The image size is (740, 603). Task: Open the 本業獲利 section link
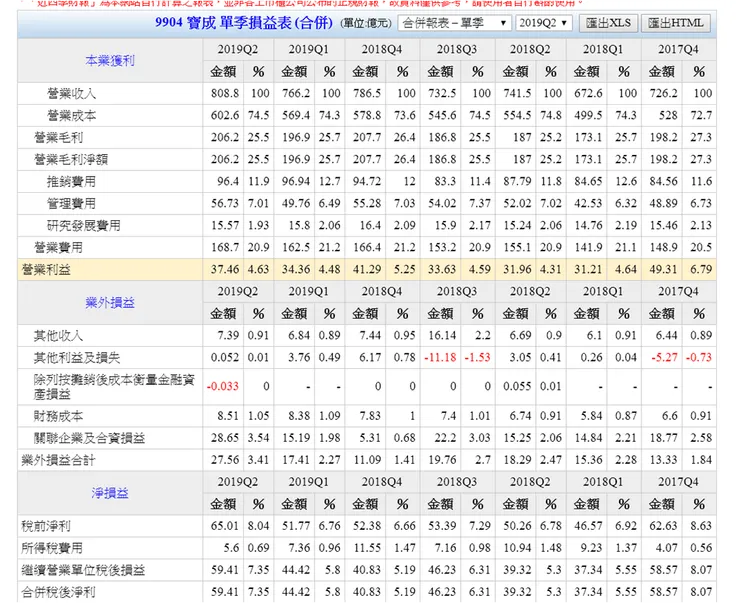(110, 60)
